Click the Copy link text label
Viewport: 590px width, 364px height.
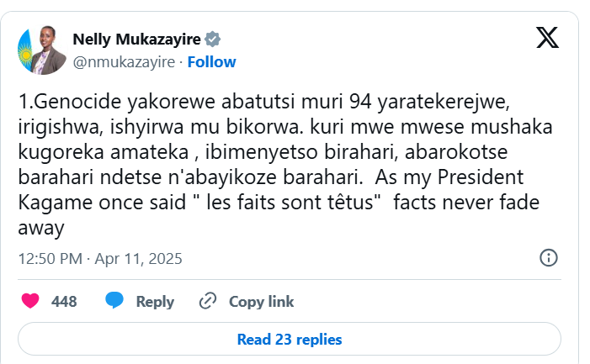click(x=262, y=302)
